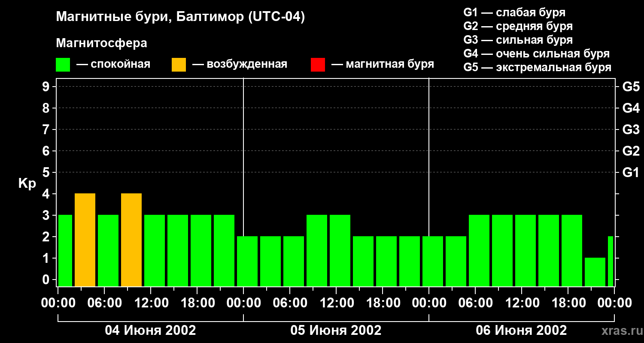The image size is (644, 343).
Task: Click the 06:00 time label under 04 Июня
Action: point(104,303)
